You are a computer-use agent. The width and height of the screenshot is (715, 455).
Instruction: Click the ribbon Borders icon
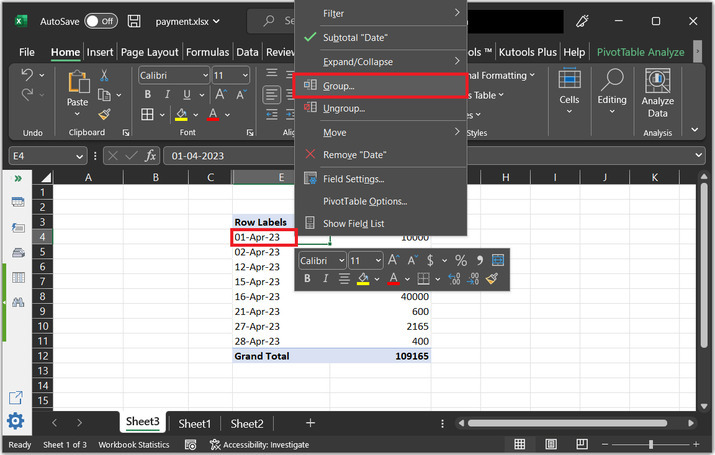point(147,114)
